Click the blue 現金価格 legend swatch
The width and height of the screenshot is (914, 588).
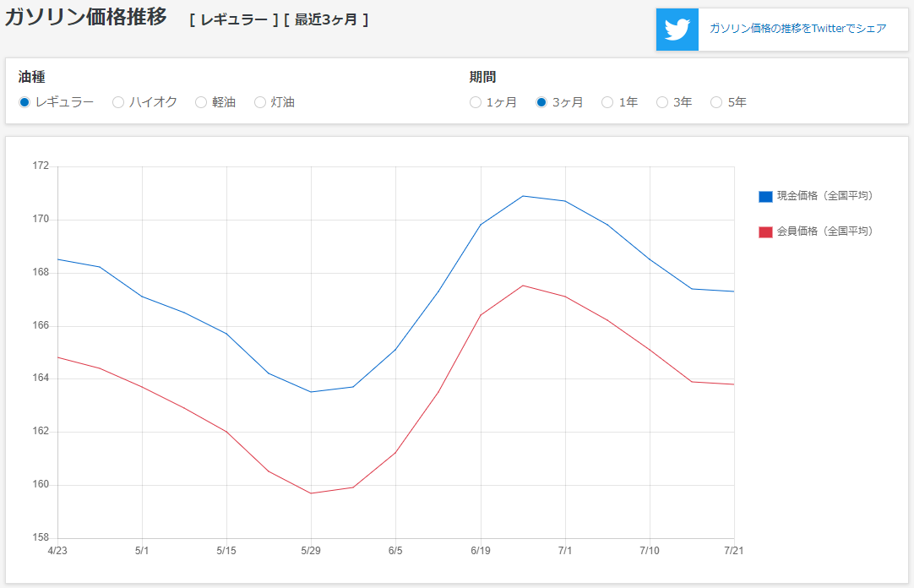coord(765,197)
